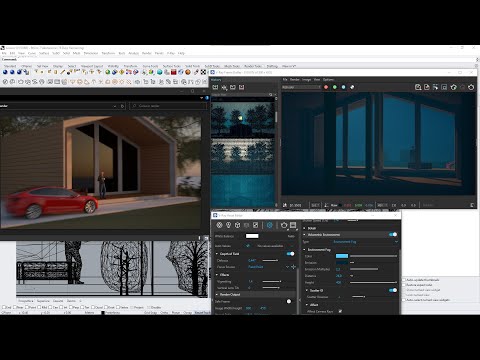Open Options menu in V-Ray Frame Buffer
480x360 pixels.
pyautogui.click(x=328, y=80)
